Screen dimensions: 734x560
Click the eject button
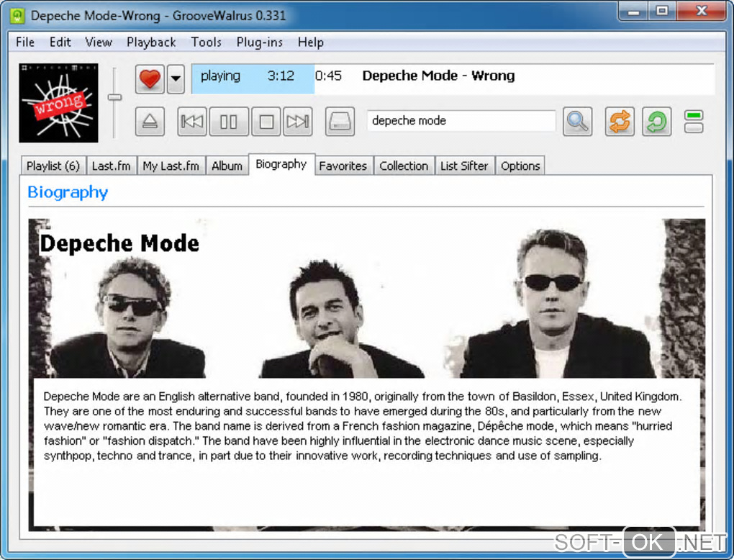[x=150, y=122]
